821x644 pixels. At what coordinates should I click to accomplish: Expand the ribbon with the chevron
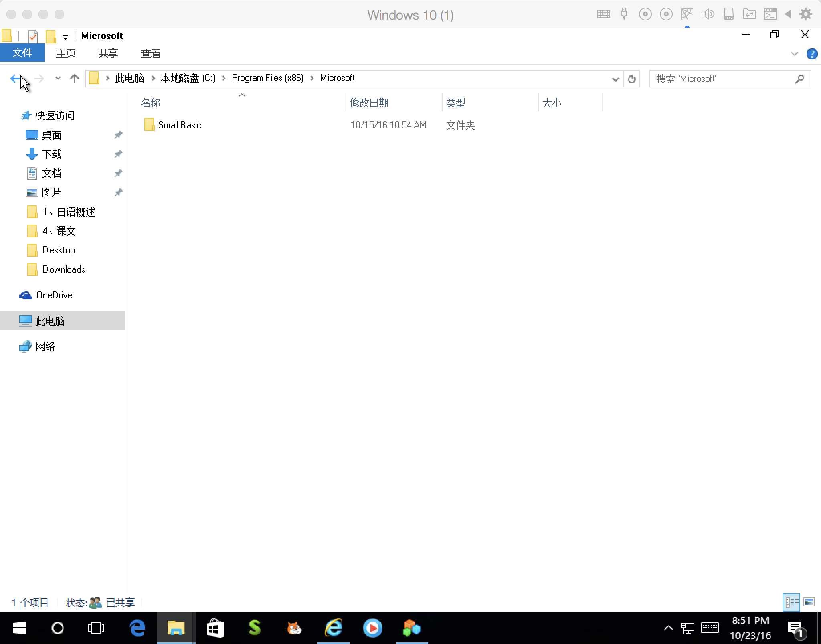click(794, 54)
